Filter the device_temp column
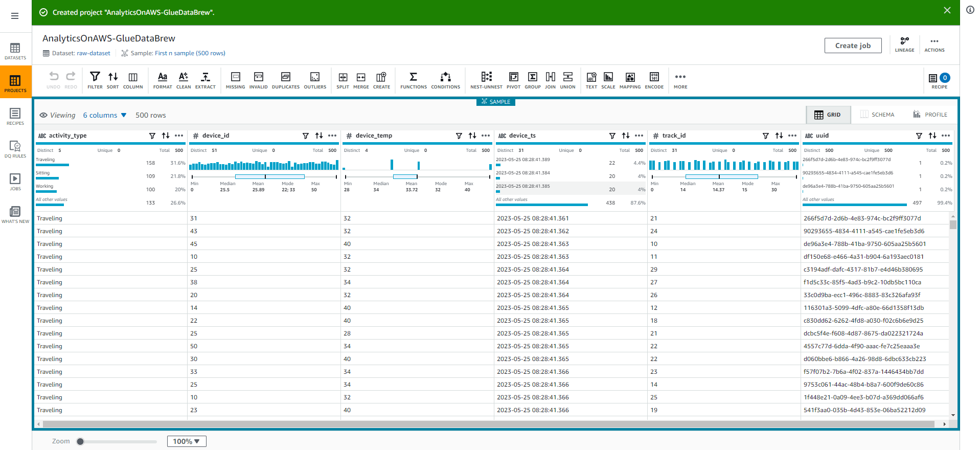The height and width of the screenshot is (450, 980). click(x=459, y=136)
